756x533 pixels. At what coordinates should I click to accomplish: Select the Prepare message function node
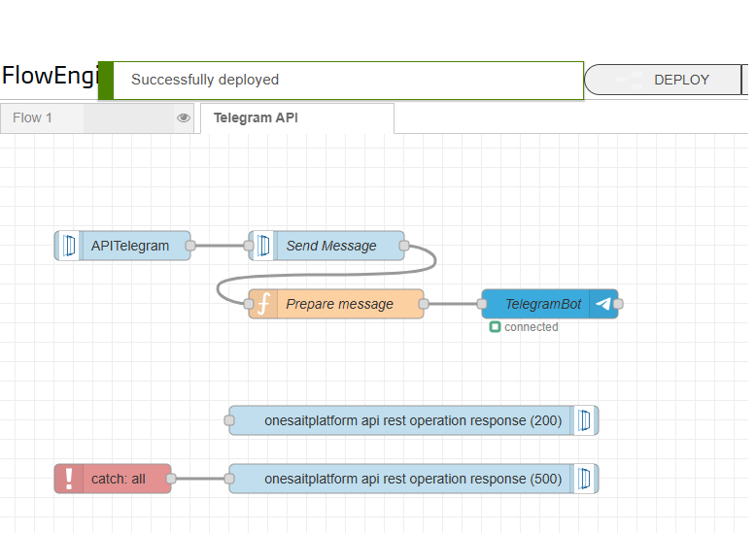pyautogui.click(x=340, y=304)
